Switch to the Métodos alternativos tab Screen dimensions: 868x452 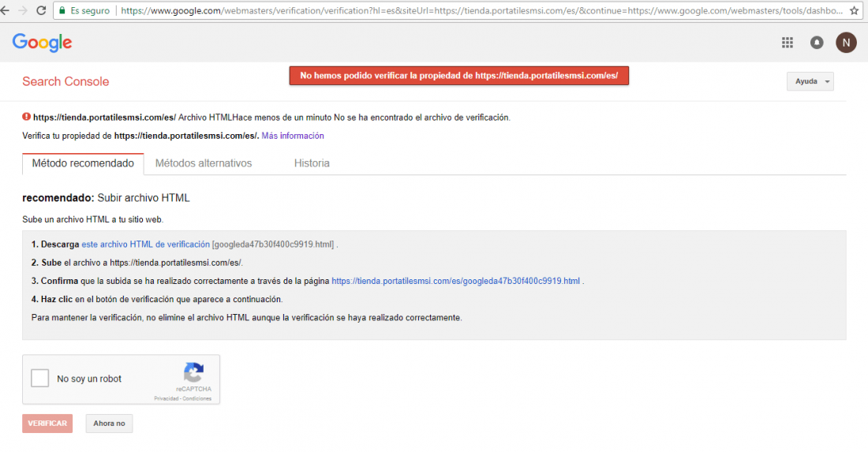[203, 163]
